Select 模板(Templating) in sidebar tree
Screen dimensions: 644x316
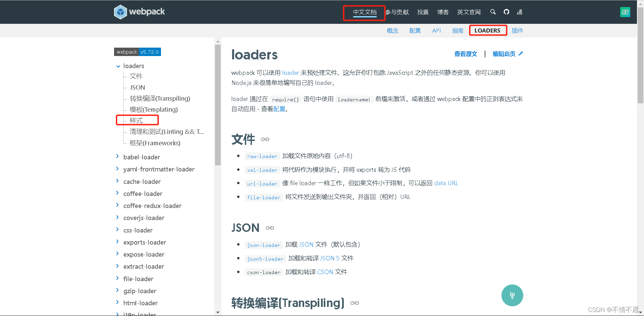pos(154,109)
